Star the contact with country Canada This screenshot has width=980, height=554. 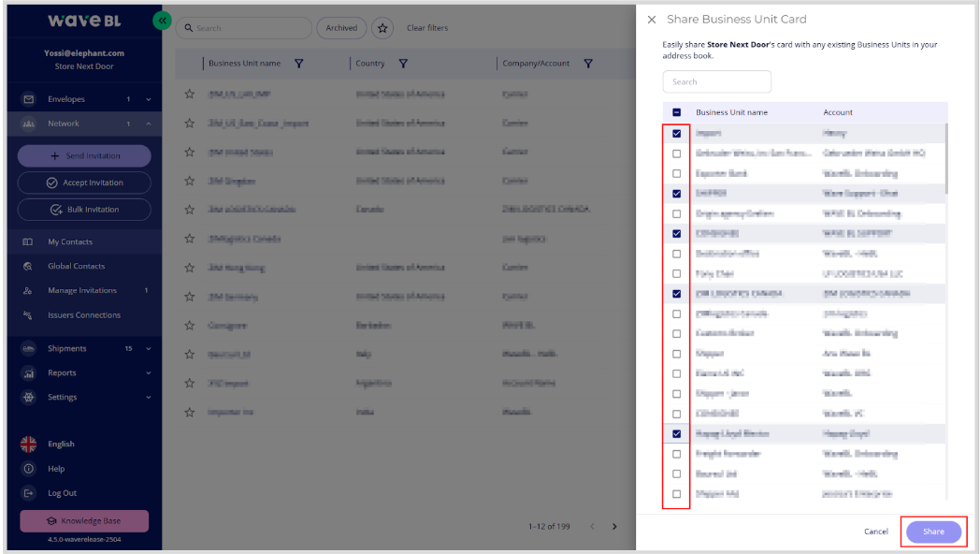pyautogui.click(x=190, y=210)
